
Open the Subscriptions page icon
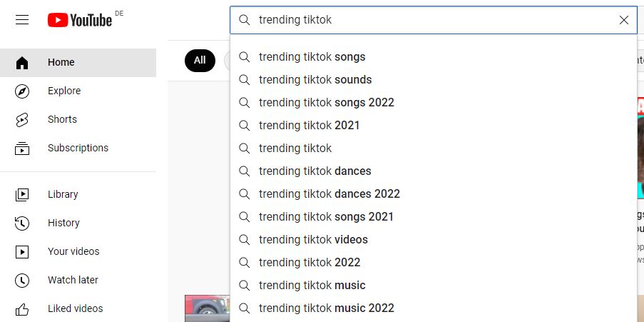(x=22, y=149)
